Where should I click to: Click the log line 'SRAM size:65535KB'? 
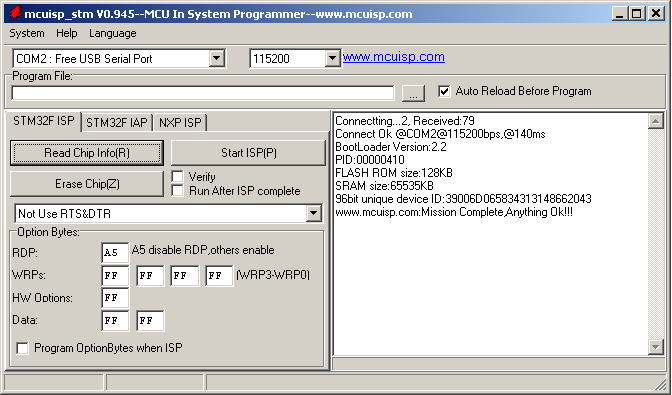click(x=384, y=186)
